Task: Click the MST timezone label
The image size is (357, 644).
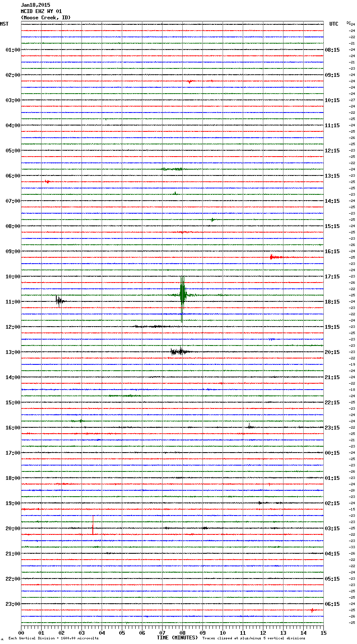Action: [x=4, y=24]
